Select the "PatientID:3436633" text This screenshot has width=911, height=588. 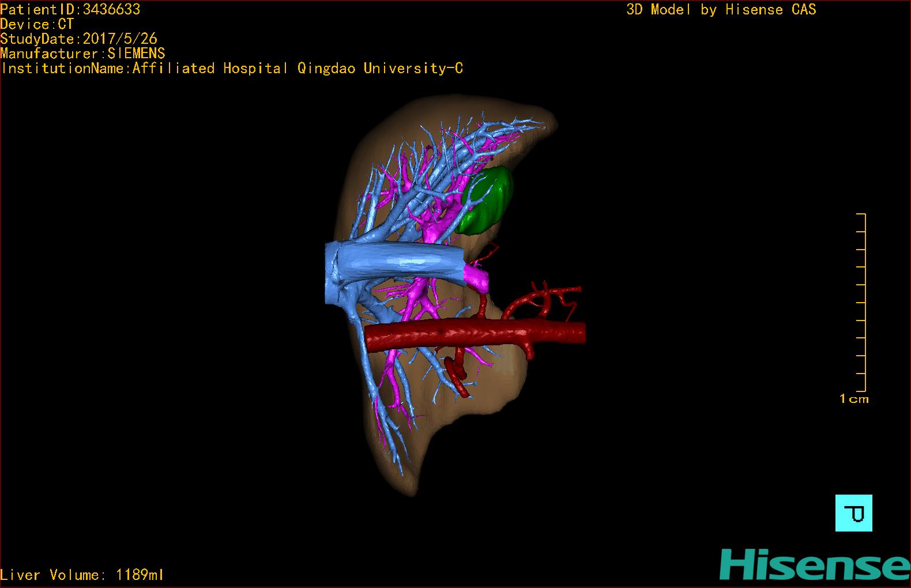pos(70,9)
